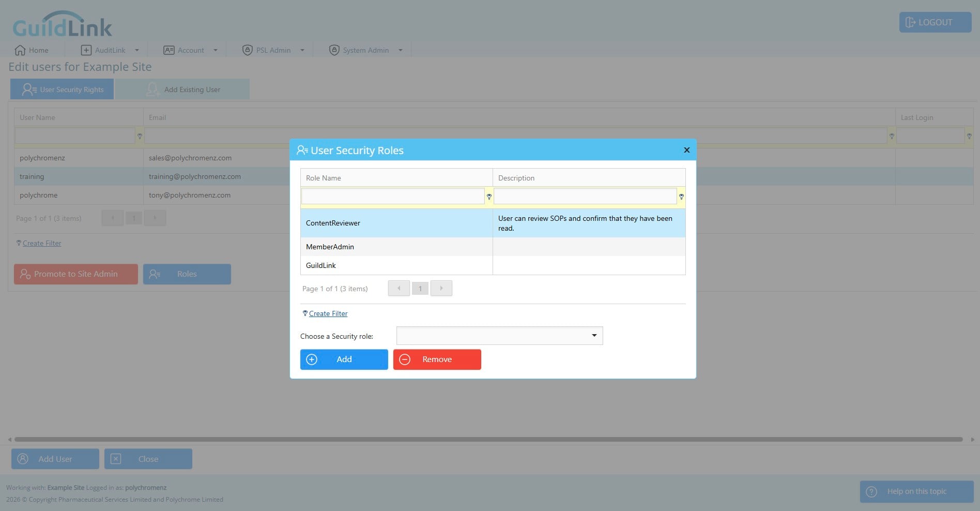This screenshot has width=980, height=511.
Task: Select the GuildLink role row
Action: [493, 265]
